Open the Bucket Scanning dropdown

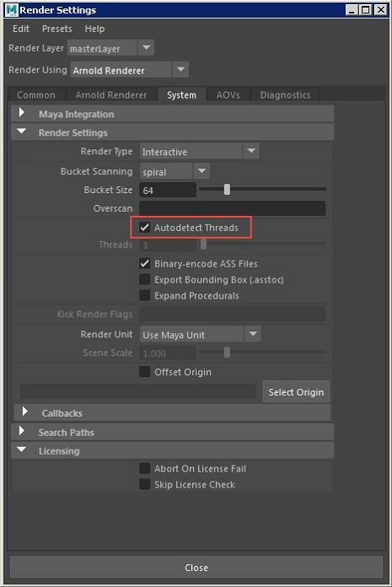(x=175, y=171)
